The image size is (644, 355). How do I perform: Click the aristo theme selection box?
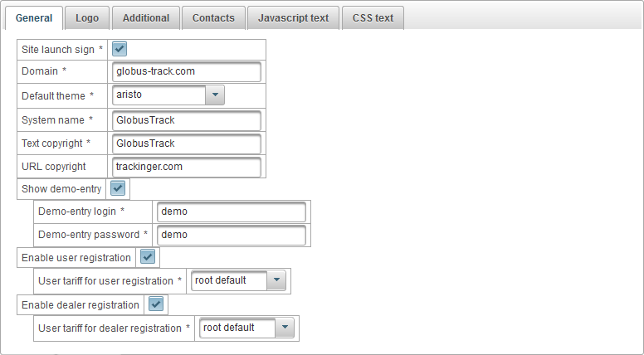(159, 95)
